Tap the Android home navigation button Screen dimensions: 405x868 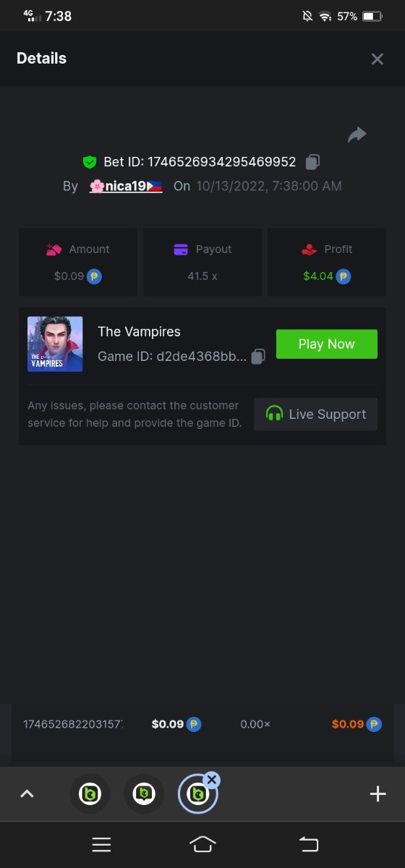click(202, 844)
